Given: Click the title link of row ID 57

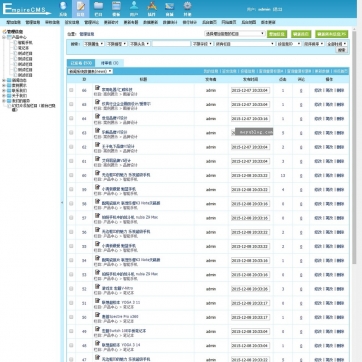Looking at the screenshot, I should pyautogui.click(x=130, y=217).
